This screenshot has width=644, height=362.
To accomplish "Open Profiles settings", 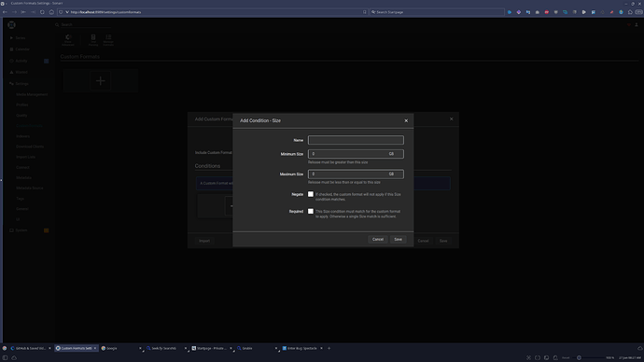I will [22, 104].
